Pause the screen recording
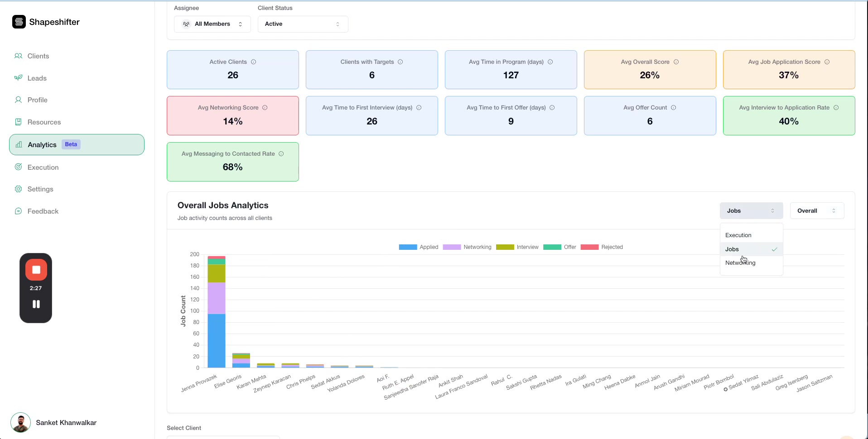 [36, 304]
